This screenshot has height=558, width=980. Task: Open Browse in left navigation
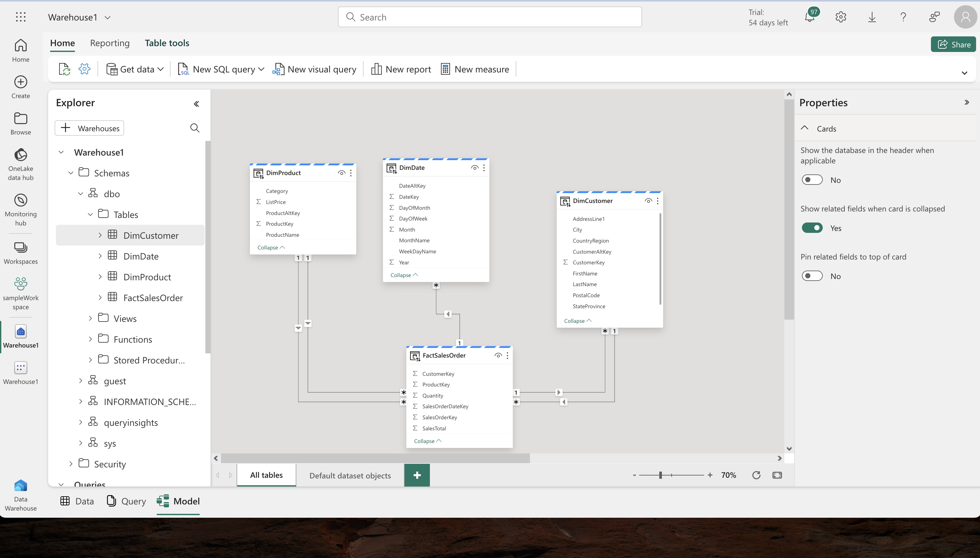tap(21, 124)
